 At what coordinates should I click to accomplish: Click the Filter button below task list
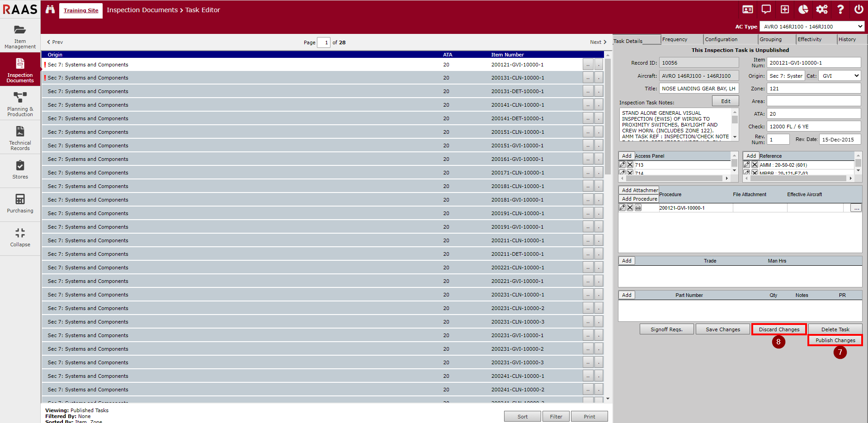tap(556, 417)
